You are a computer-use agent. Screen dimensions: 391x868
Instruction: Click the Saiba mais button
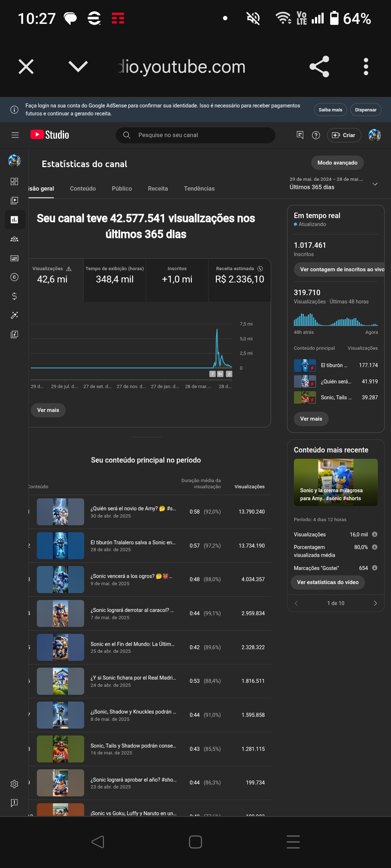(x=331, y=110)
